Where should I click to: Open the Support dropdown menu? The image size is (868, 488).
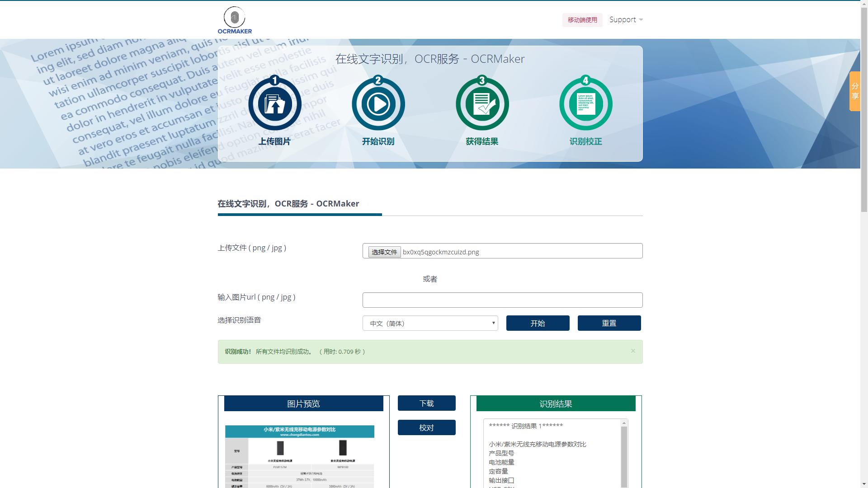click(x=625, y=19)
